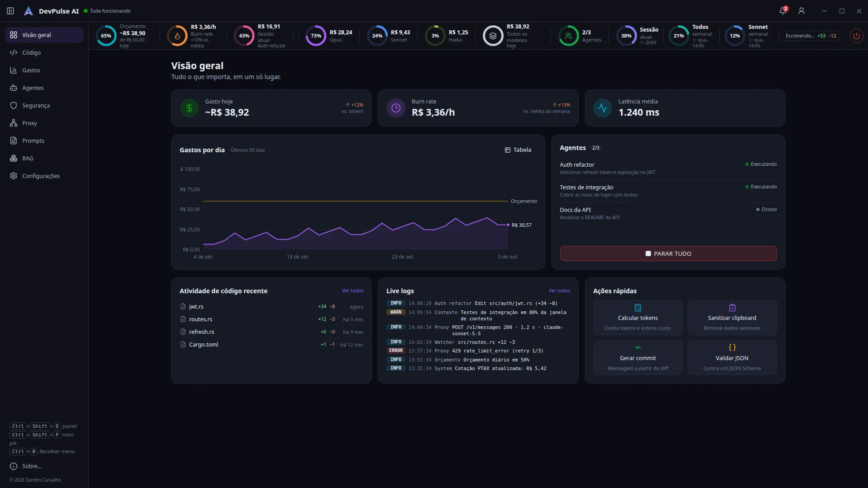The image size is (868, 488).
Task: Click the Sanitizar clipboard icon
Action: point(732,308)
